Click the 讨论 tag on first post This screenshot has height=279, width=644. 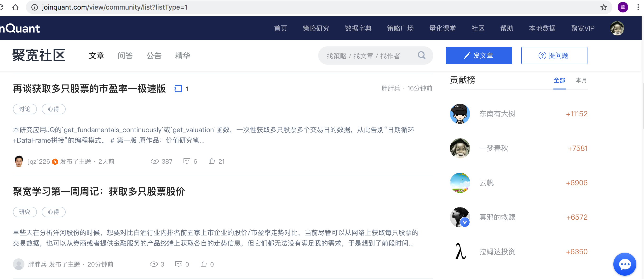click(x=25, y=109)
